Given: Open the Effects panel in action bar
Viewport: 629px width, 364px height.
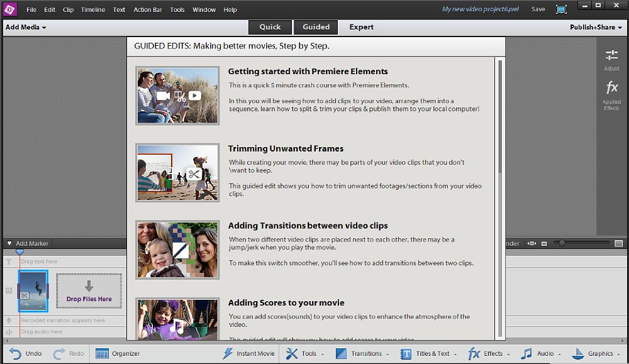Looking at the screenshot, I should click(x=489, y=353).
